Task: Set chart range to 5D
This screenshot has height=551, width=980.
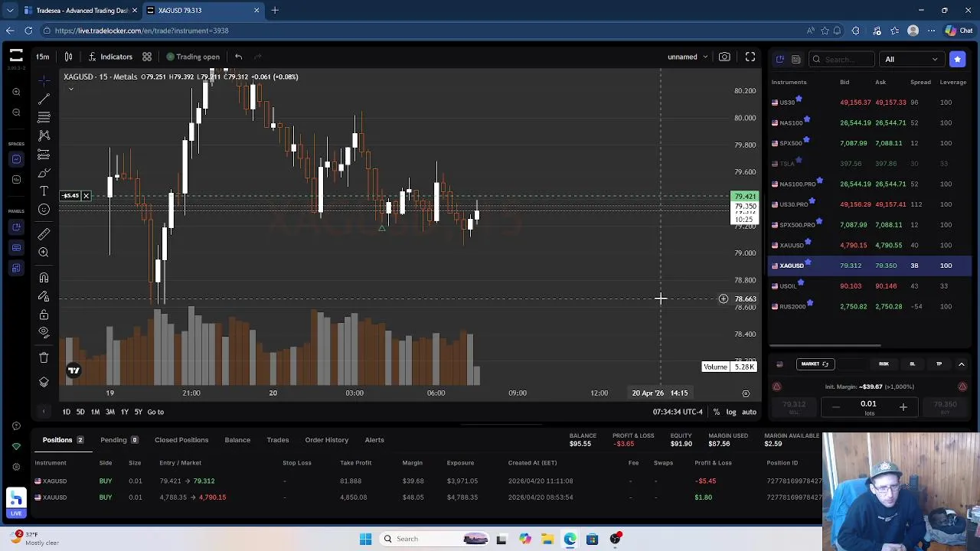Action: click(80, 412)
